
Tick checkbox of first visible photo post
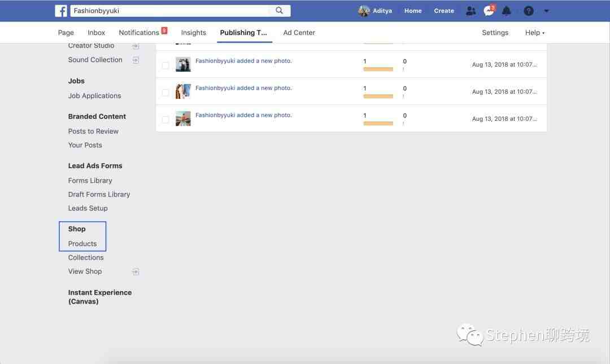(165, 65)
